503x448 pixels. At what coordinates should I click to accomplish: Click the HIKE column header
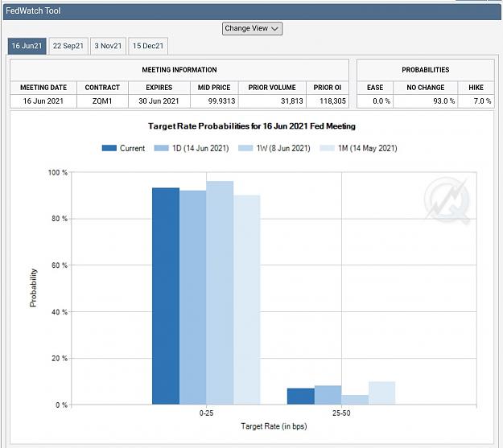pyautogui.click(x=476, y=88)
